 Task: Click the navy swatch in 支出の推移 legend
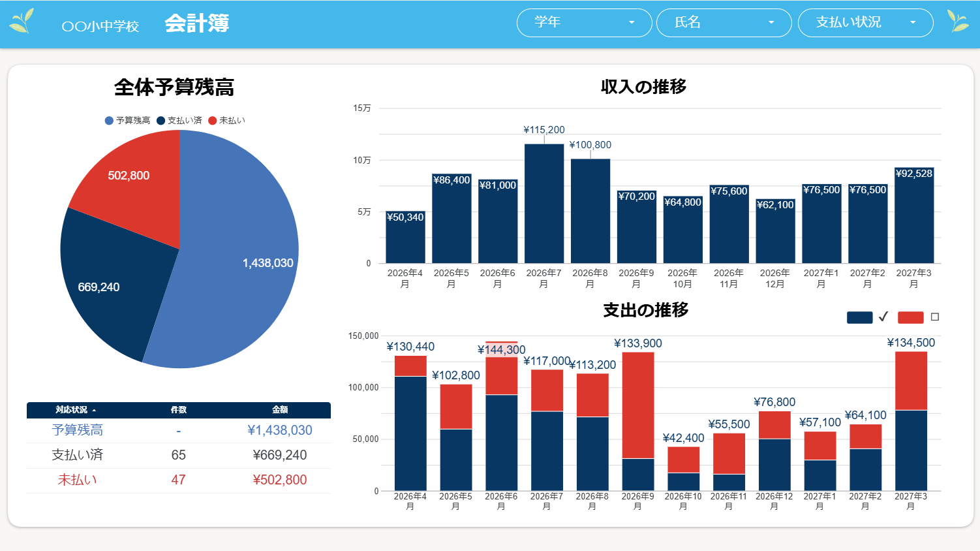click(x=859, y=317)
